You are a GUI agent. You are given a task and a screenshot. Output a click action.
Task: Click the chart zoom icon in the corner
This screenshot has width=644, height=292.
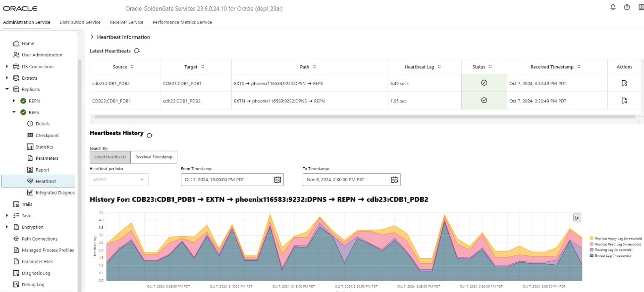tap(577, 217)
